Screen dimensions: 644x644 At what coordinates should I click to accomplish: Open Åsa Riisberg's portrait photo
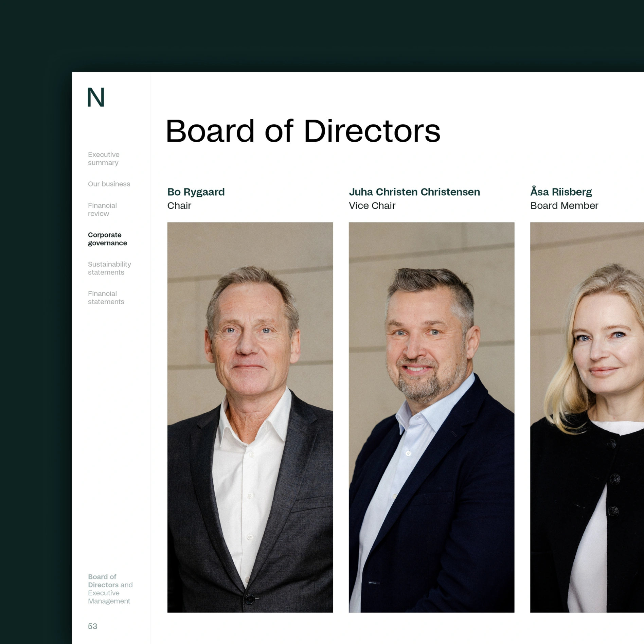587,417
